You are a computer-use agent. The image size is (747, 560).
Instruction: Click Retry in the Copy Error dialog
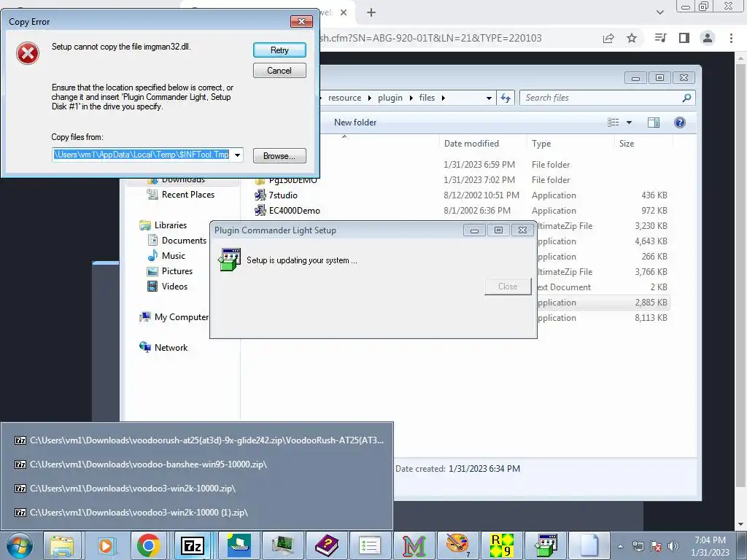point(279,50)
